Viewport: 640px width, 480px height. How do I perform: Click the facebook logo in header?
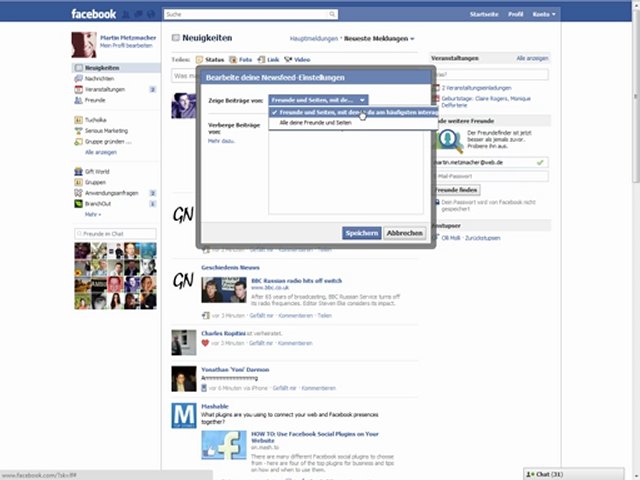(93, 14)
